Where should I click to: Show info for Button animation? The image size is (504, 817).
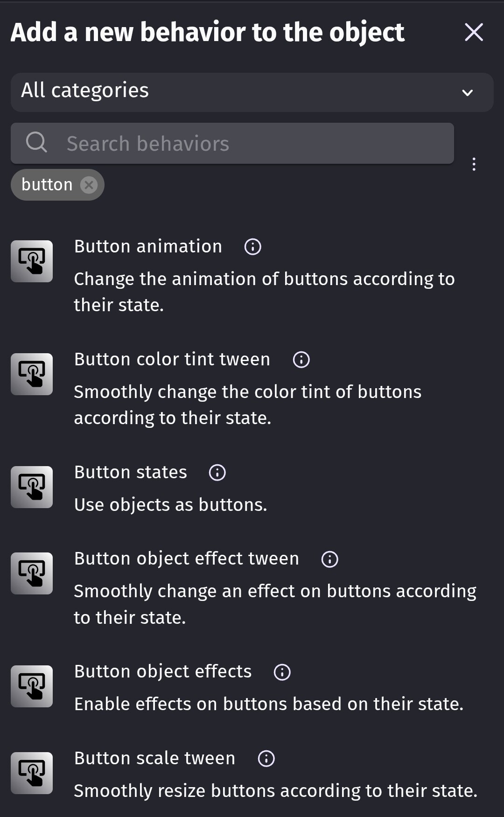point(253,247)
